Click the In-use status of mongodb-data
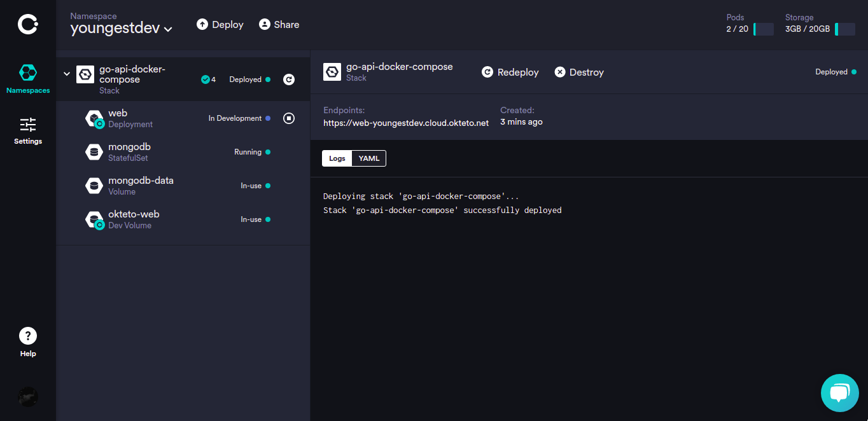The height and width of the screenshot is (421, 868). coord(251,186)
